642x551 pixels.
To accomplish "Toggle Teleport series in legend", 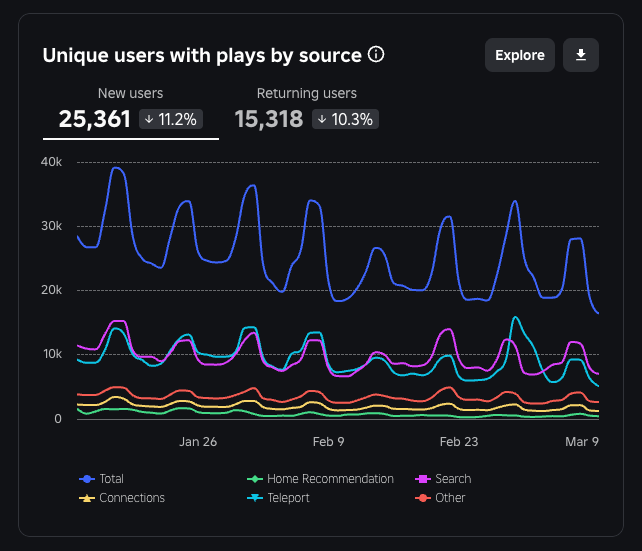I will point(278,498).
